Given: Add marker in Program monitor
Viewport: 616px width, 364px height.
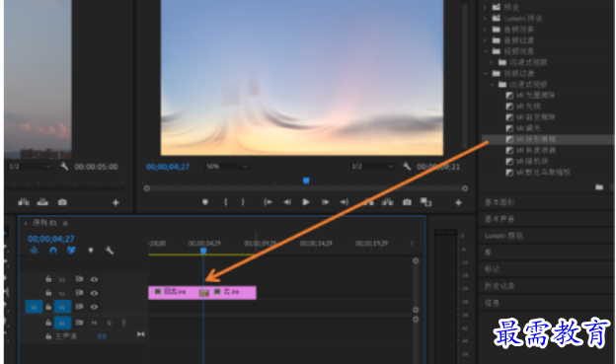Looking at the screenshot, I should point(205,202).
